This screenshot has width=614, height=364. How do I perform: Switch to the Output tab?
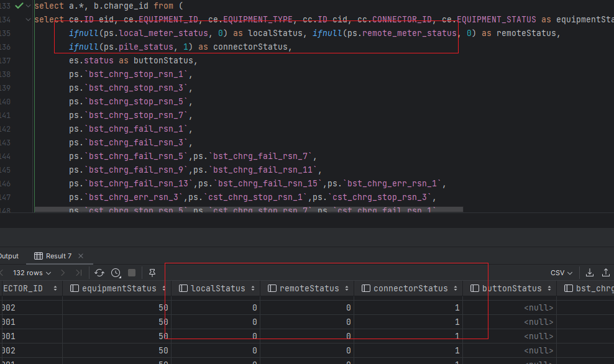pyautogui.click(x=9, y=256)
